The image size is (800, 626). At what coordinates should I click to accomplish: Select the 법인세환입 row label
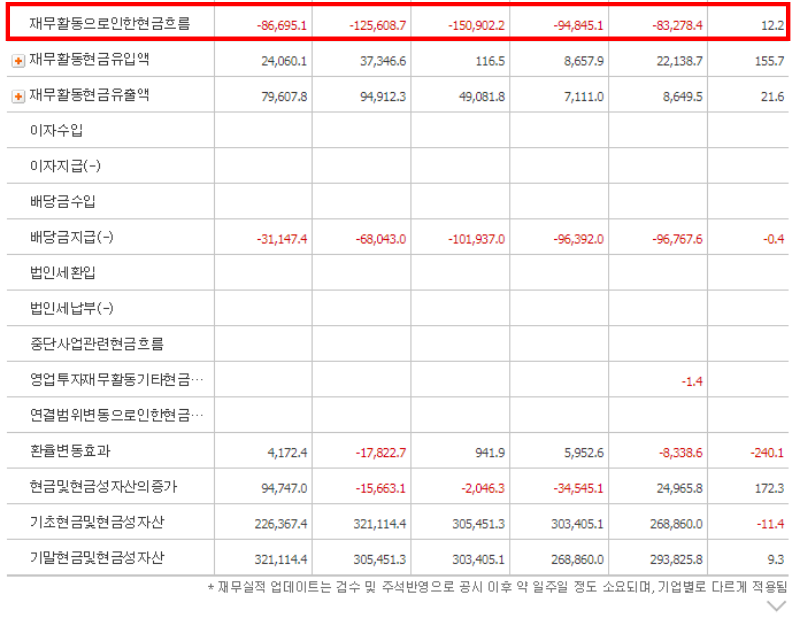(x=62, y=273)
